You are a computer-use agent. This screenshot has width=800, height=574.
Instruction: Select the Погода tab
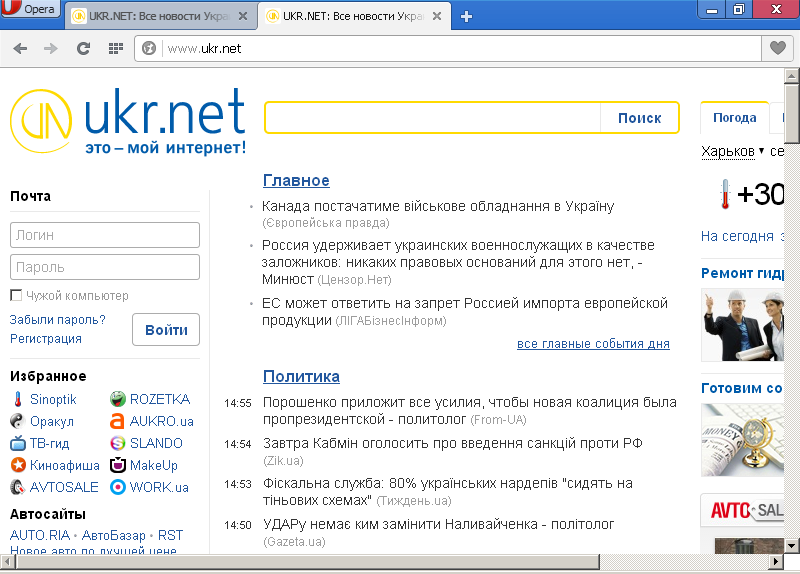pyautogui.click(x=735, y=117)
